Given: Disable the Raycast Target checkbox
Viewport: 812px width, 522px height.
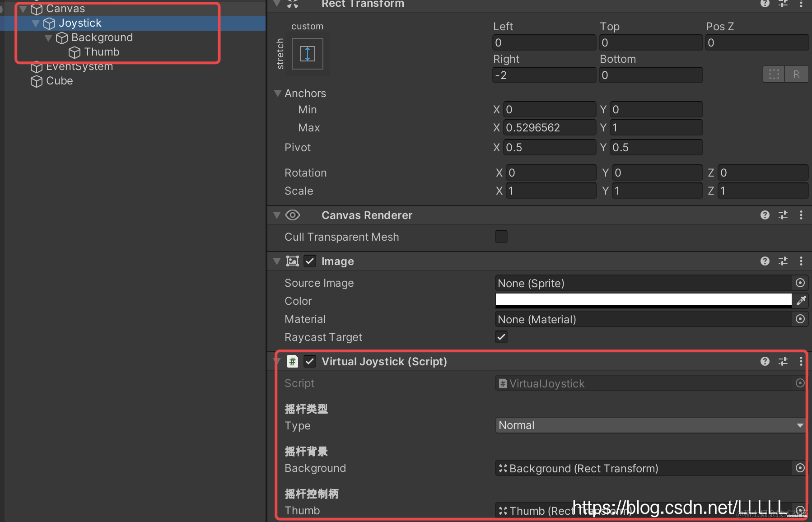Looking at the screenshot, I should pos(501,337).
